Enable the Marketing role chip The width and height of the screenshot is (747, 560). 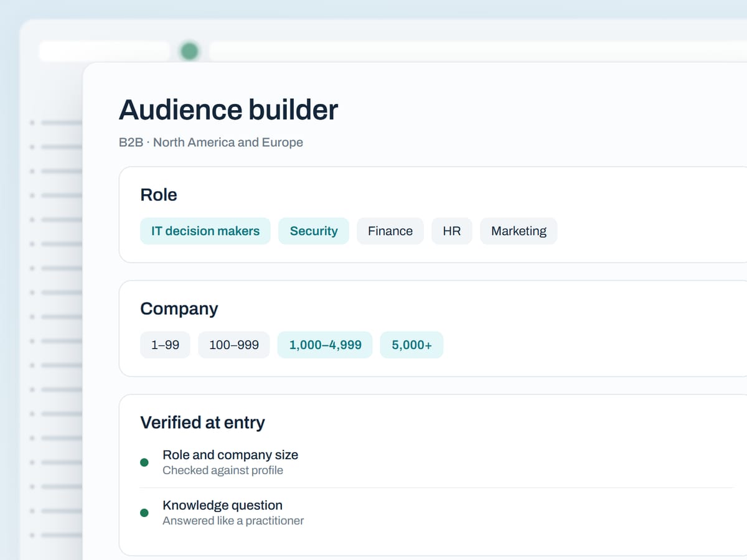point(519,231)
